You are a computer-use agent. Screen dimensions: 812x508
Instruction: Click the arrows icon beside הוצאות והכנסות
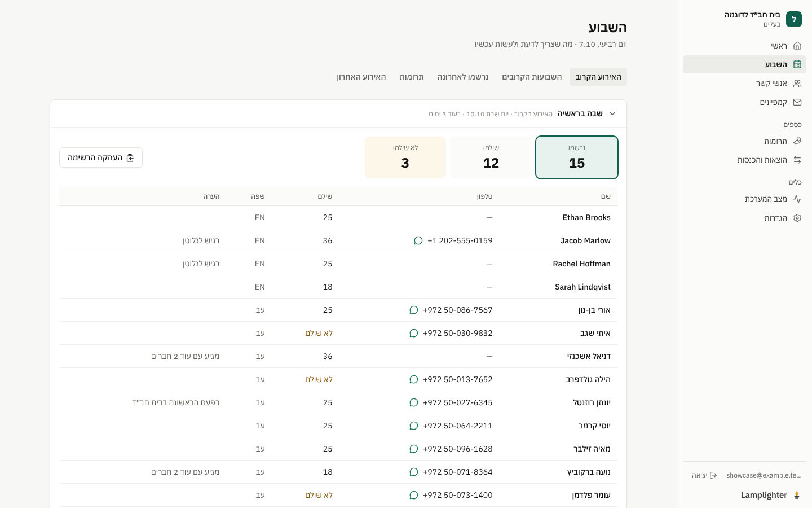pos(797,160)
